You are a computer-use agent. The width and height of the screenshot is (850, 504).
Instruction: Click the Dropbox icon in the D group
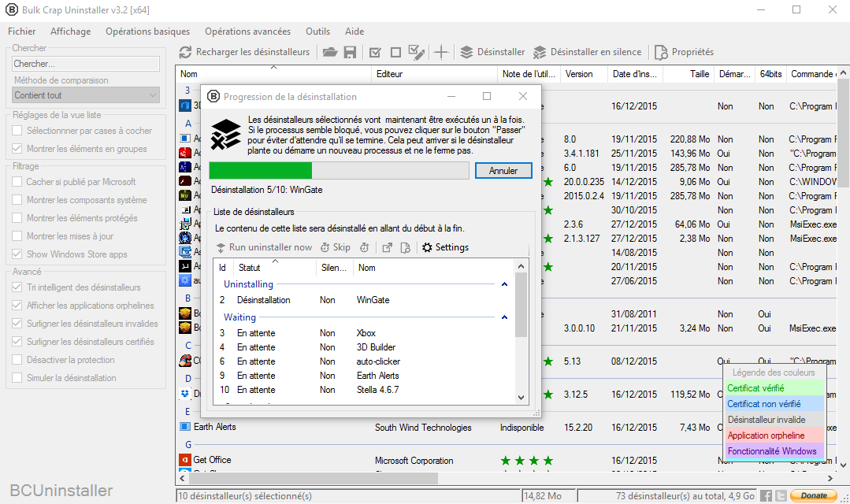click(x=185, y=394)
